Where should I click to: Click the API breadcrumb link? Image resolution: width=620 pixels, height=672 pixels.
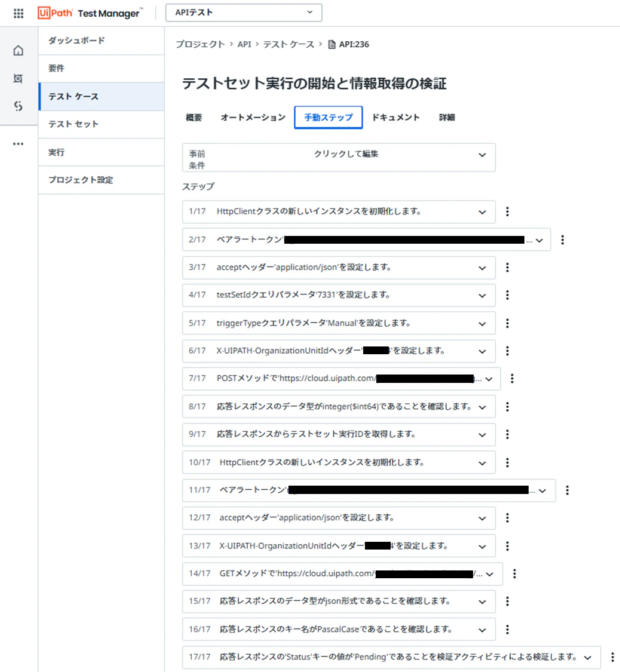pos(244,44)
